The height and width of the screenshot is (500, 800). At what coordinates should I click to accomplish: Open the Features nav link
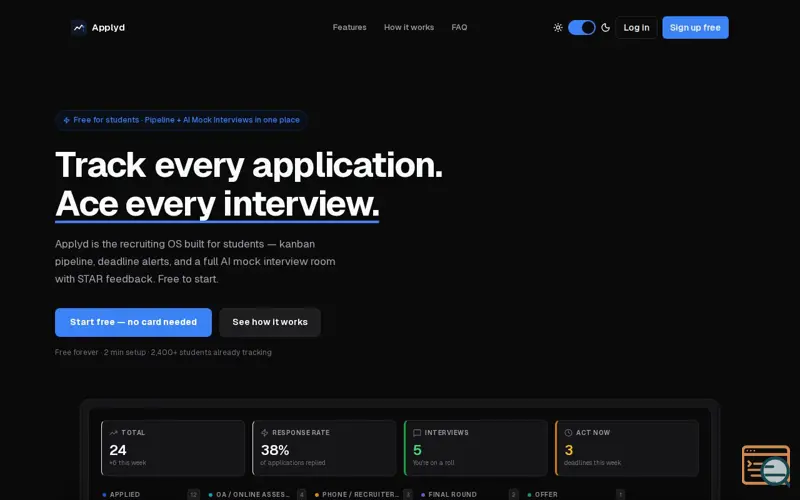[349, 28]
